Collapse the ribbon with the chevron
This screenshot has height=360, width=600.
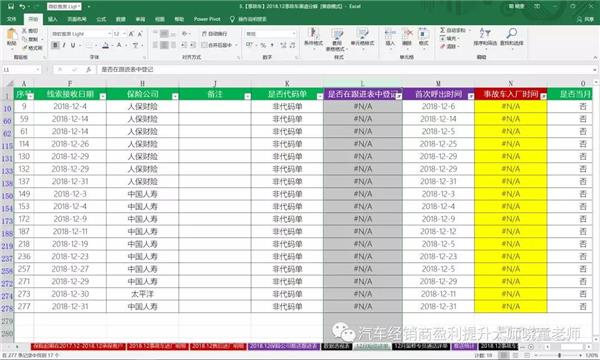point(595,57)
